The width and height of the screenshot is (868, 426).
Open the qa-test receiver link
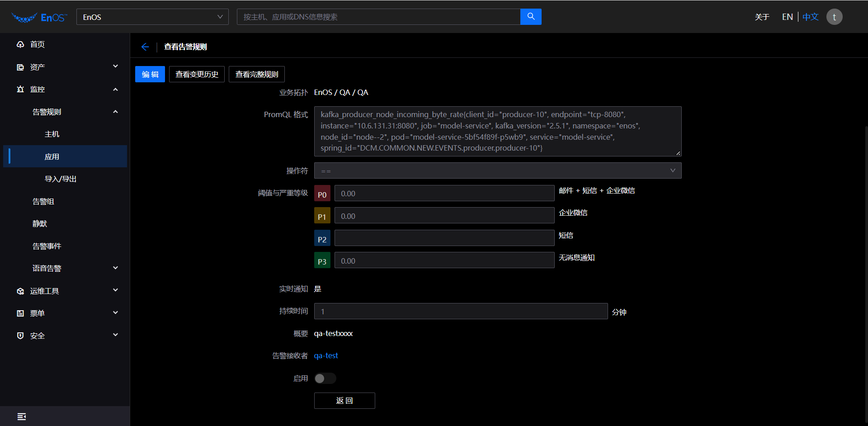coord(326,356)
